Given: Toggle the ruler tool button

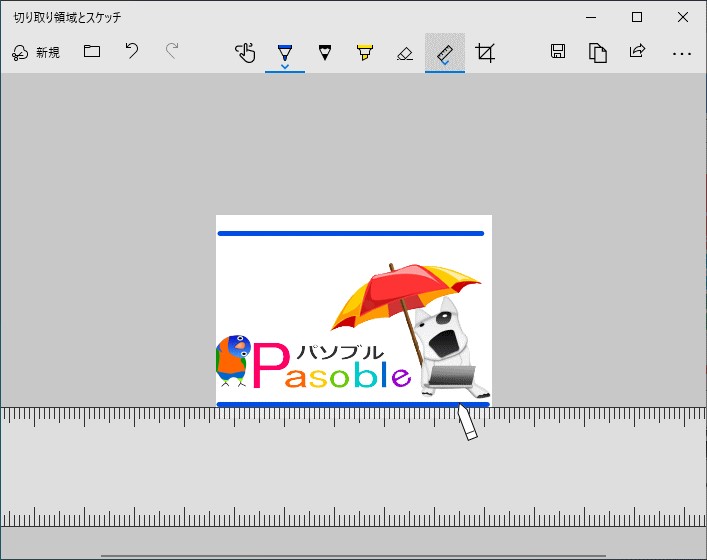Looking at the screenshot, I should tap(445, 53).
